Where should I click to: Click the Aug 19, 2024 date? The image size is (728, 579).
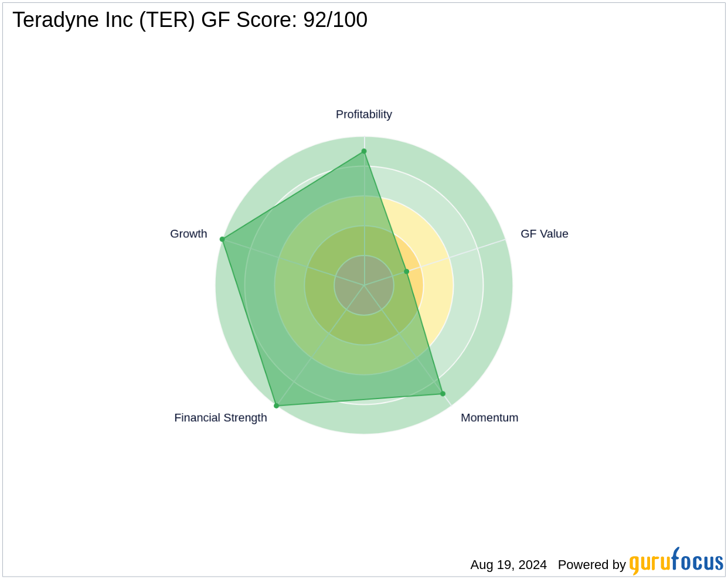(508, 565)
